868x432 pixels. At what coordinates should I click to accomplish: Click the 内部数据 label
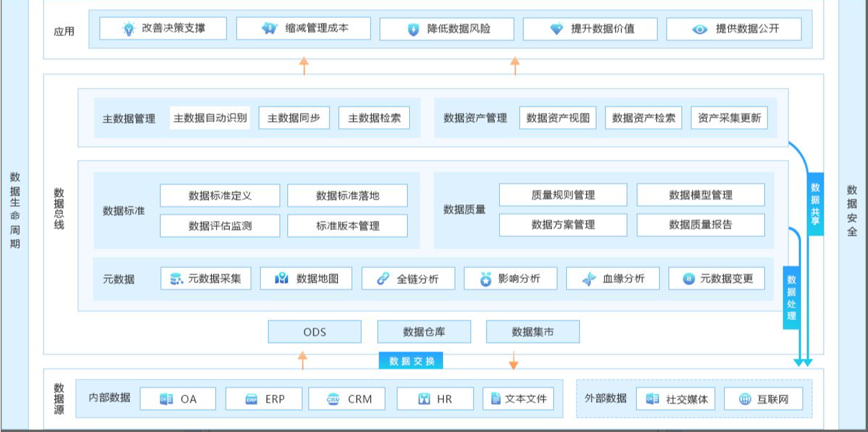click(109, 398)
